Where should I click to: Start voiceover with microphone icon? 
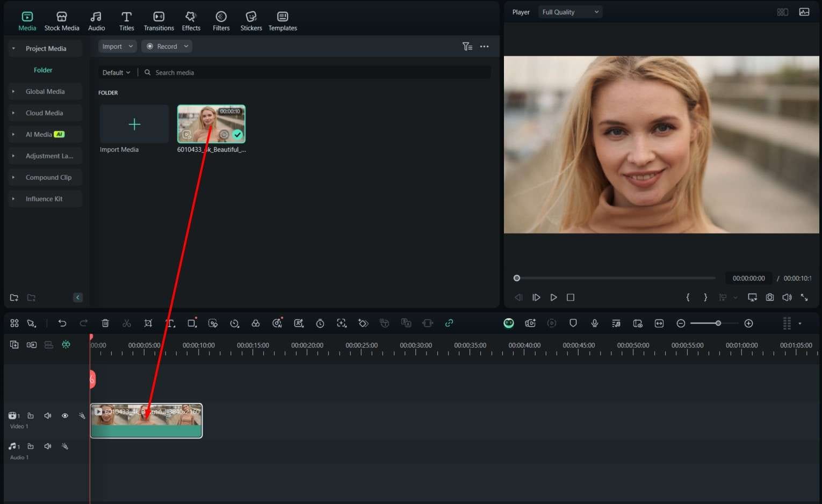tap(595, 323)
